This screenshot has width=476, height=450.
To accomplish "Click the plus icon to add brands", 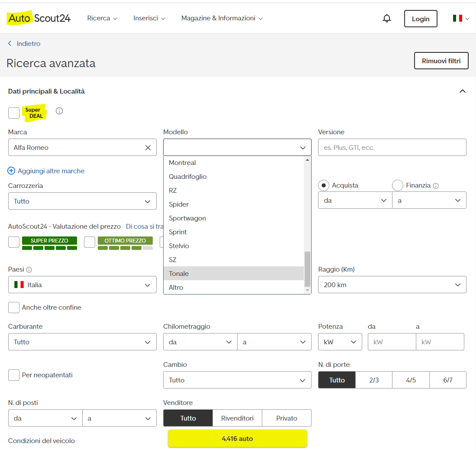I will [11, 171].
